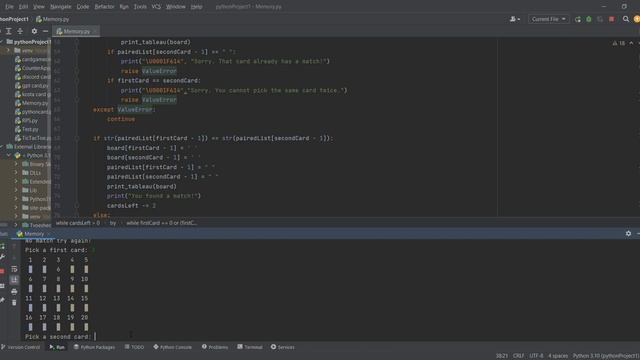Screen dimensions: 640x360
Task: Open the Current File run configuration dropdown
Action: (548, 19)
